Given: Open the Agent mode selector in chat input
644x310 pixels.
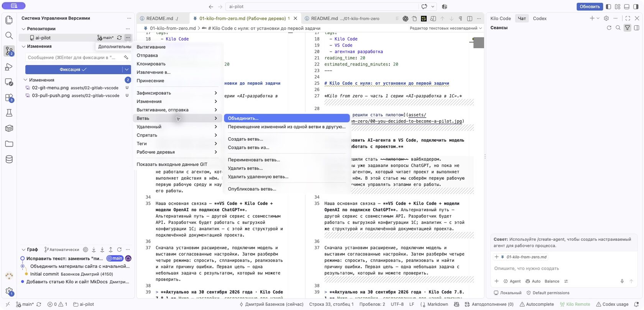Looking at the screenshot, I should pos(512,281).
